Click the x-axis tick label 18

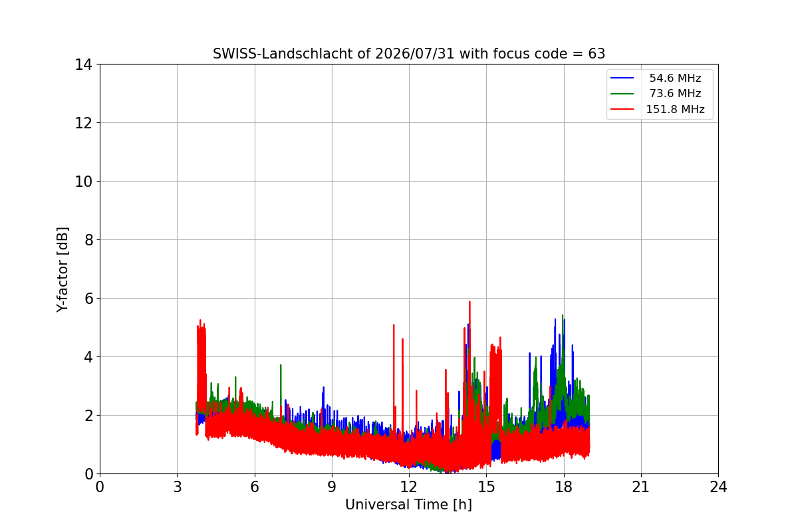(564, 487)
